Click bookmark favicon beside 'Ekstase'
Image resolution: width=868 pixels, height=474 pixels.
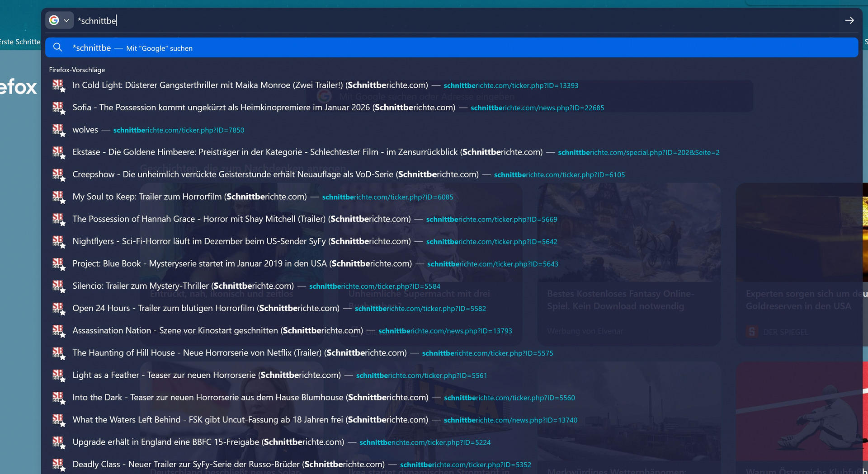coord(59,152)
